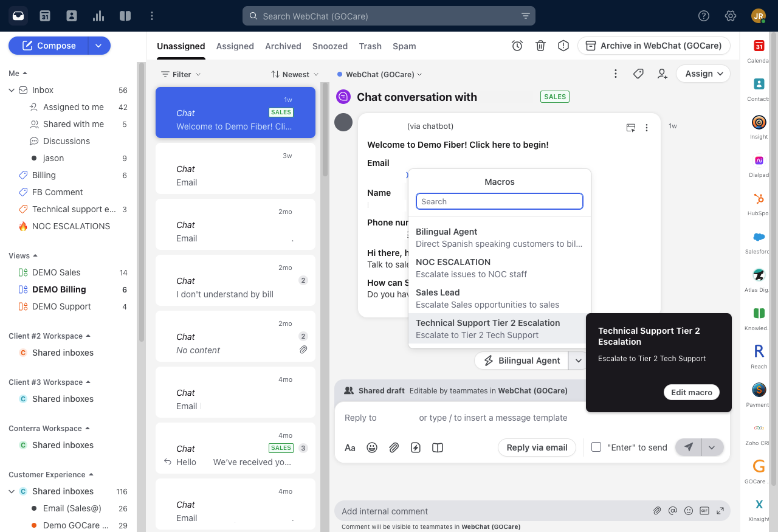778x532 pixels.
Task: Open the Salesforce integration in right sidebar
Action: pos(759,243)
